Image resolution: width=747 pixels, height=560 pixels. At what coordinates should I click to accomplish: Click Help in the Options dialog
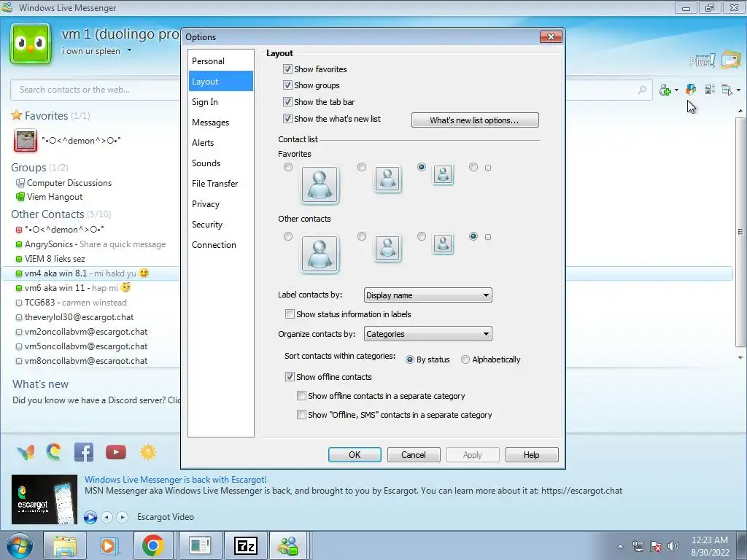pyautogui.click(x=532, y=455)
